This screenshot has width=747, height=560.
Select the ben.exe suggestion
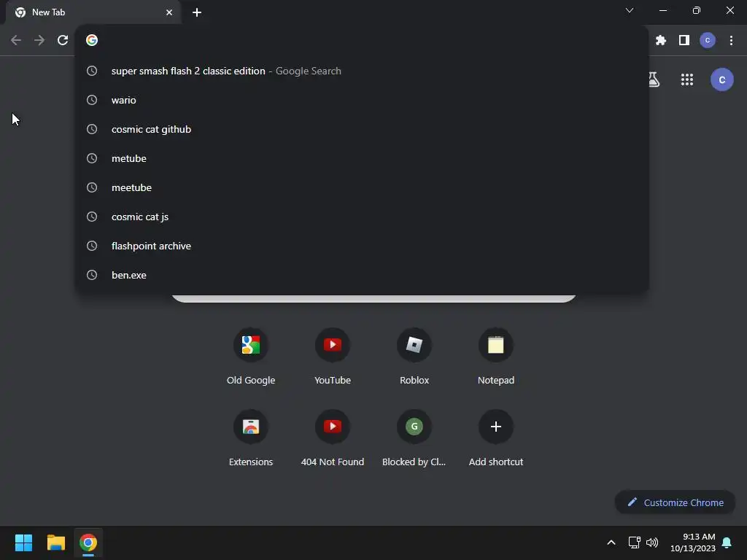click(362, 275)
